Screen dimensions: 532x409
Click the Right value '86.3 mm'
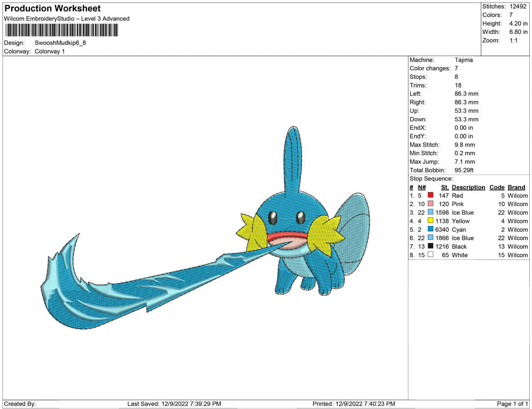(x=466, y=102)
